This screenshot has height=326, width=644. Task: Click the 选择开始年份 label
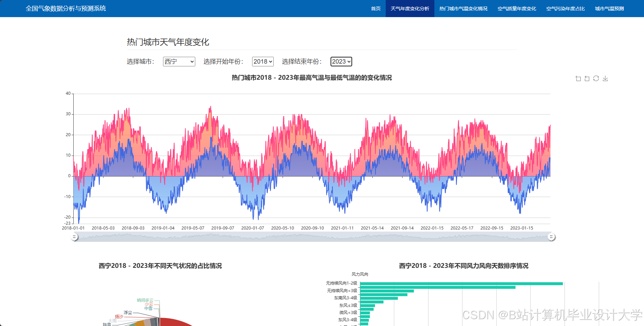(x=223, y=62)
